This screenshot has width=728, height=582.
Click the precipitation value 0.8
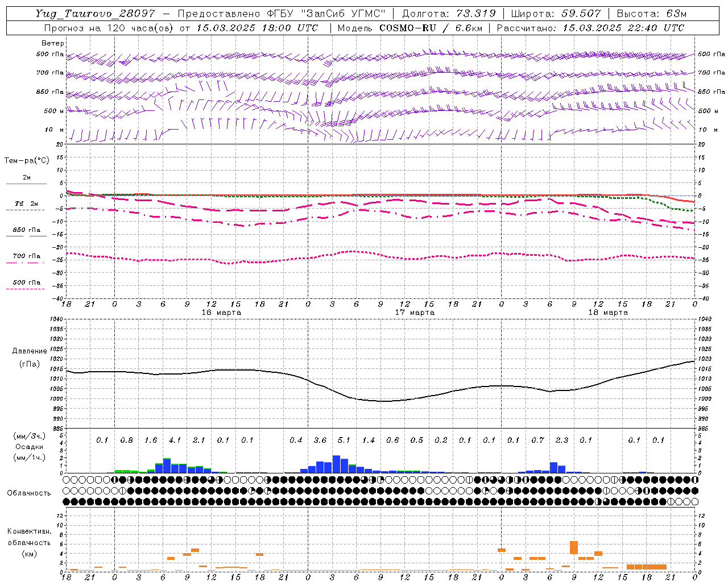click(126, 440)
